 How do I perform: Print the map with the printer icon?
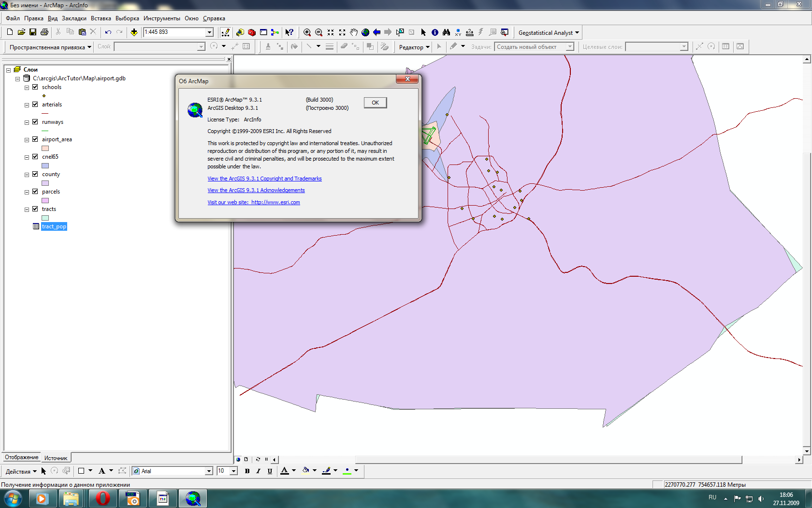[x=44, y=32]
